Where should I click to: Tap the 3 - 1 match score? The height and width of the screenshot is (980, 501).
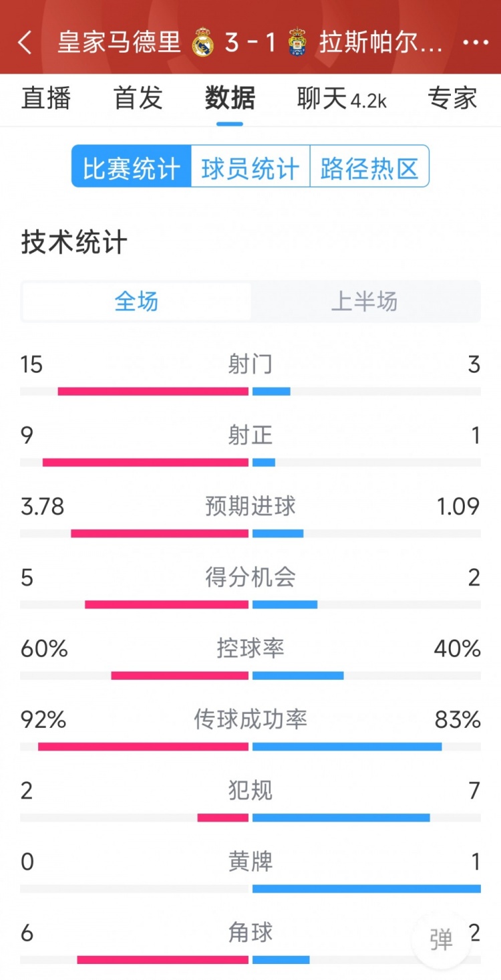pyautogui.click(x=250, y=43)
